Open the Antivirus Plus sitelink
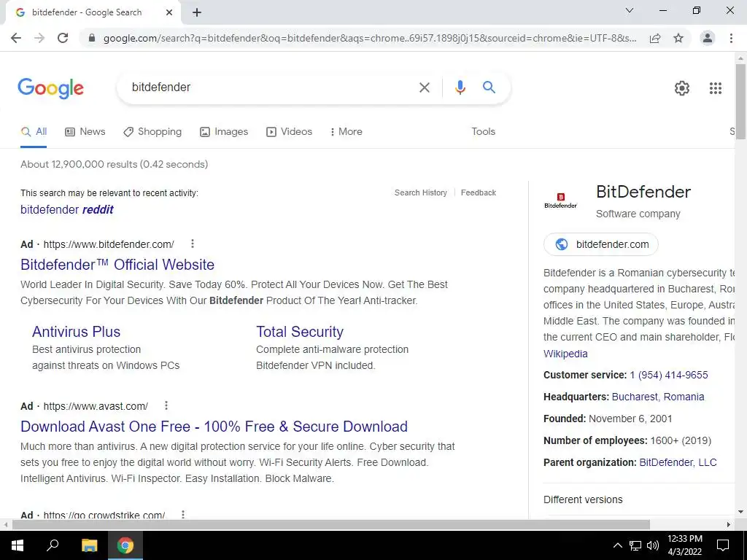The height and width of the screenshot is (560, 747). [76, 332]
